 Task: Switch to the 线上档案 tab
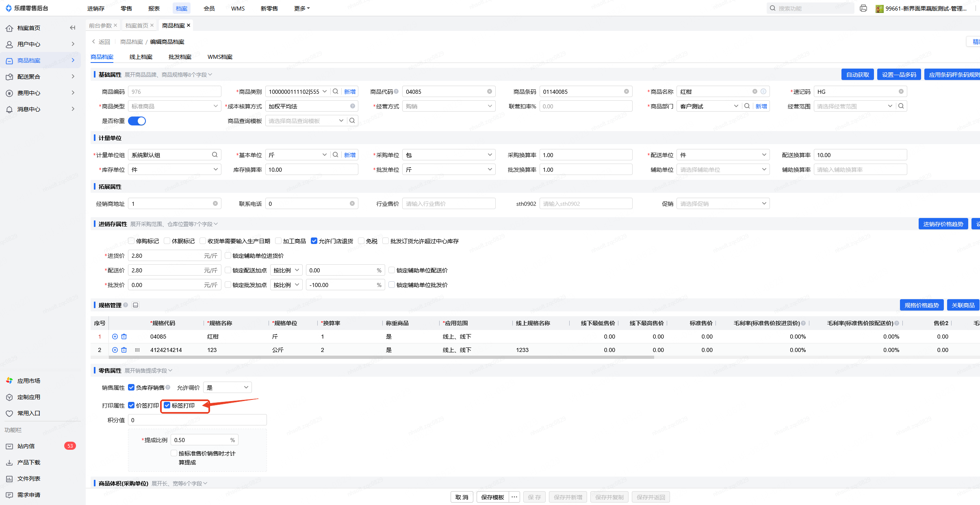point(141,57)
